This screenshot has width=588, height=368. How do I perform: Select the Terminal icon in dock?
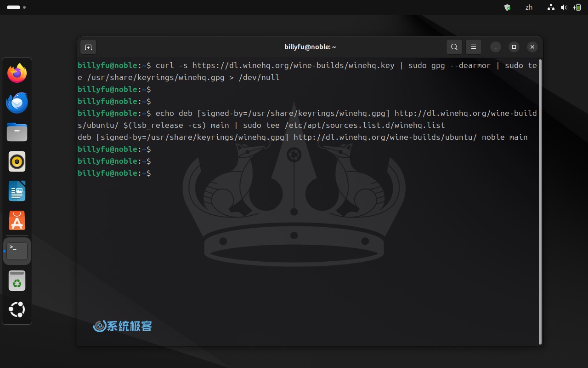pos(17,251)
